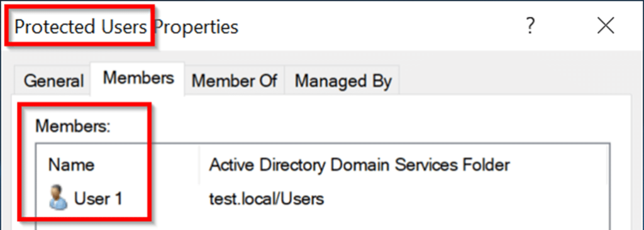Open the Member Of tab
The height and width of the screenshot is (230, 644).
tap(235, 80)
